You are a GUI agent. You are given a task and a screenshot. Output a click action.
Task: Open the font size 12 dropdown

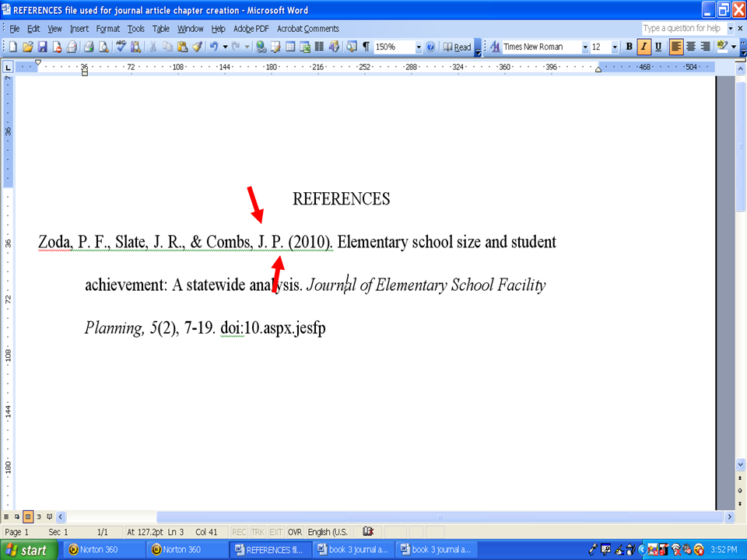pyautogui.click(x=615, y=47)
